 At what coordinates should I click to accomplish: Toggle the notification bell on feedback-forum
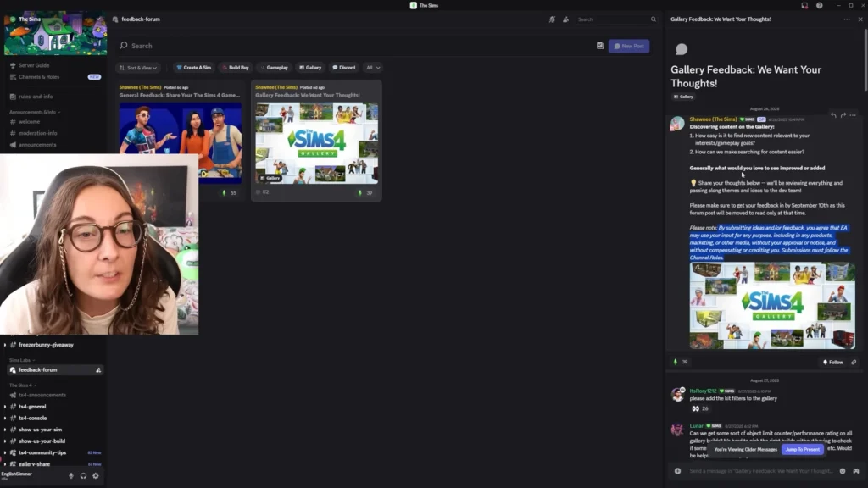98,370
